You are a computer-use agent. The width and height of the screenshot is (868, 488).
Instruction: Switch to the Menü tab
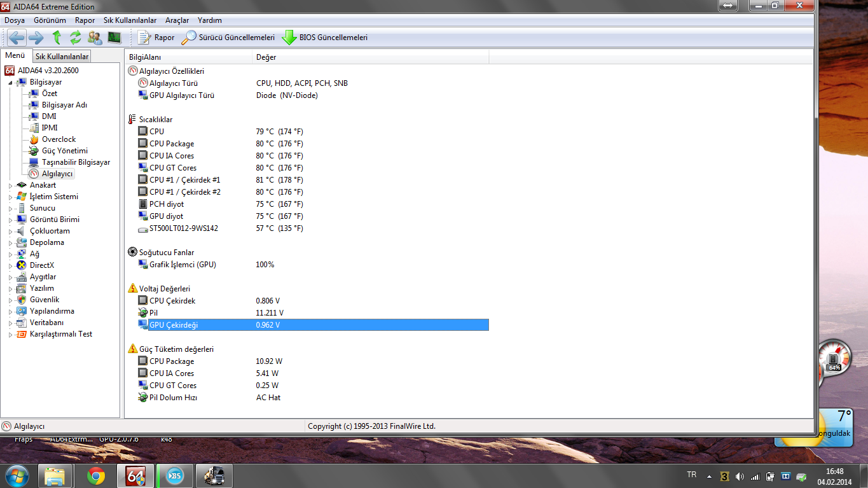tap(15, 55)
